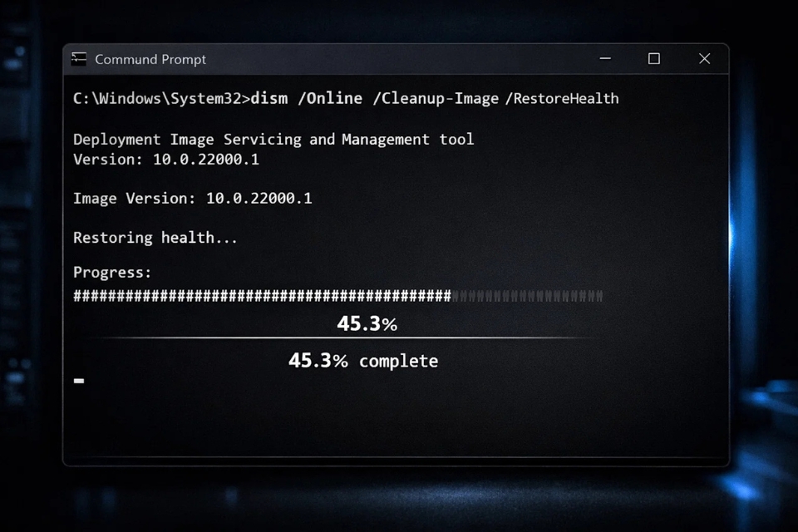This screenshot has height=532, width=798.
Task: Click the /Online switch in the command
Action: (330, 99)
